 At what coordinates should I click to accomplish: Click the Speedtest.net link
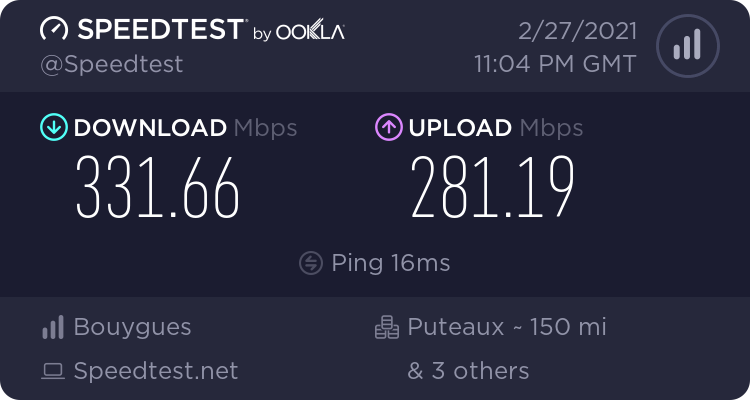[x=156, y=371]
